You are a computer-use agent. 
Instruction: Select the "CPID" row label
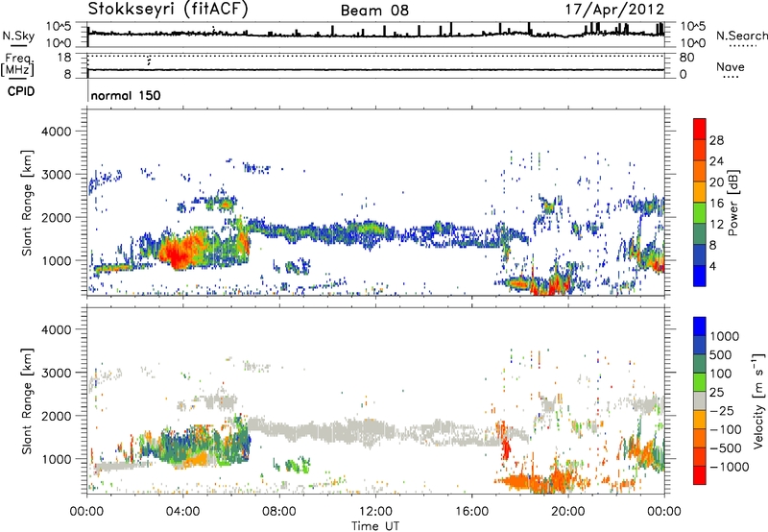[21, 91]
